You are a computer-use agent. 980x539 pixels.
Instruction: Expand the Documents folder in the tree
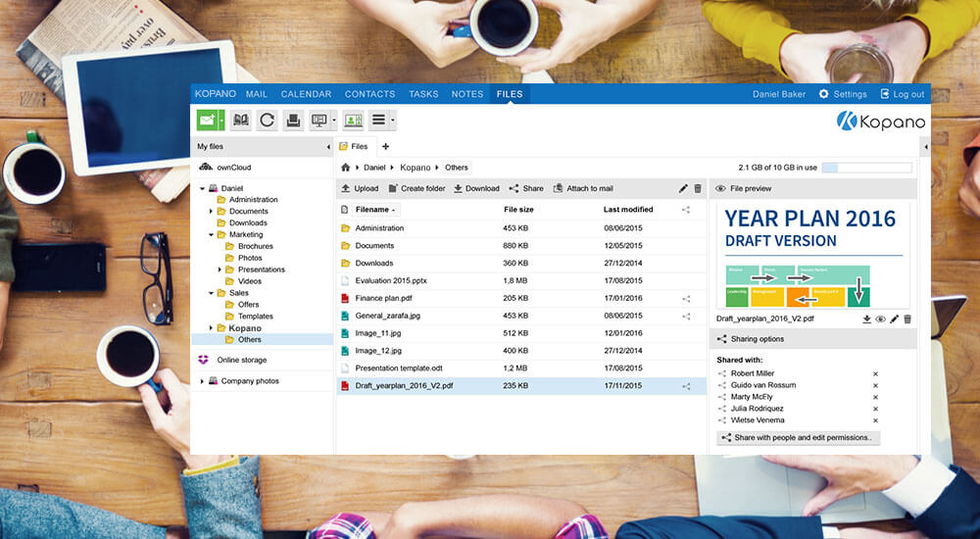tap(212, 212)
